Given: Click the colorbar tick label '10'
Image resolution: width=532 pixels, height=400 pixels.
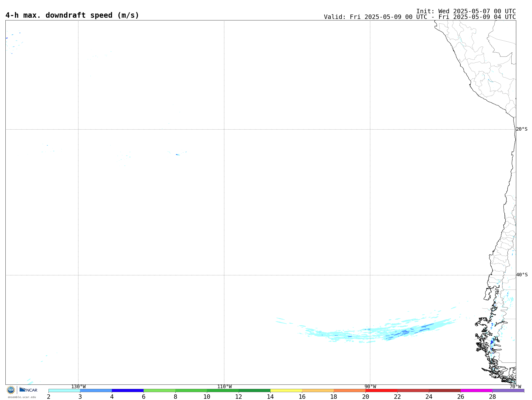Looking at the screenshot, I should (x=207, y=397).
